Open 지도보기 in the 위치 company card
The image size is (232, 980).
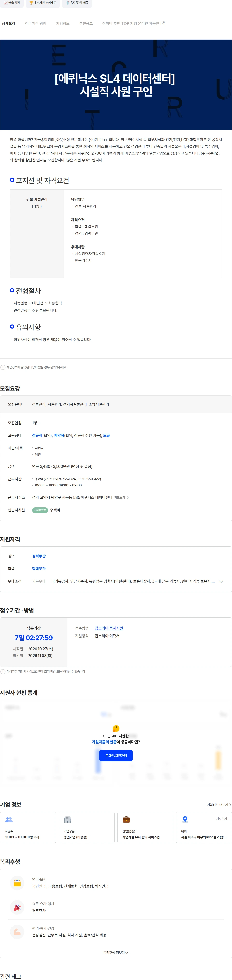coord(222,819)
